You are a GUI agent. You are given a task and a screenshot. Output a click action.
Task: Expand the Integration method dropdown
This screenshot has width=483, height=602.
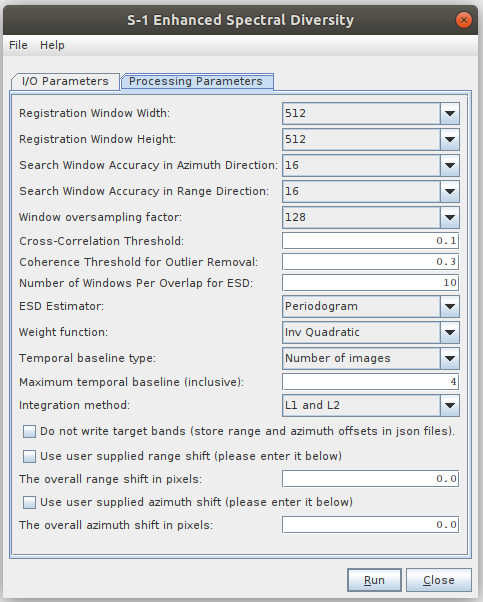[x=371, y=405]
